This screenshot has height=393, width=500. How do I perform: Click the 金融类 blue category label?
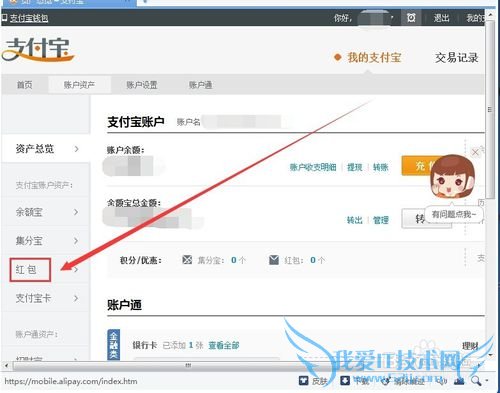113,345
